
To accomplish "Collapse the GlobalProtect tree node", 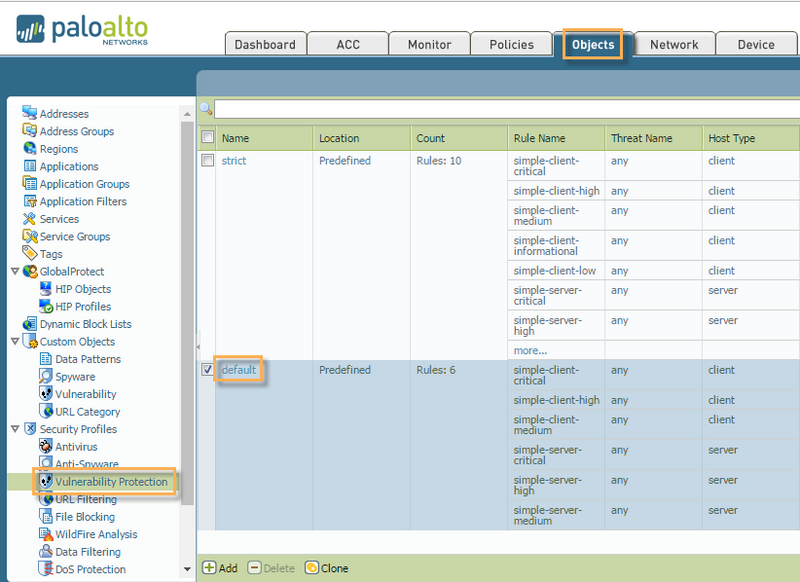I will (x=14, y=272).
